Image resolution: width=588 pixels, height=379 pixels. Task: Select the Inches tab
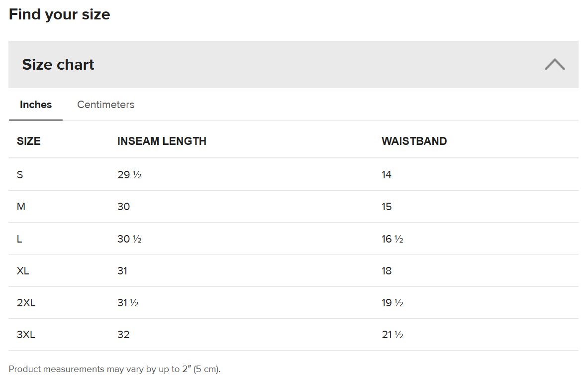(36, 105)
